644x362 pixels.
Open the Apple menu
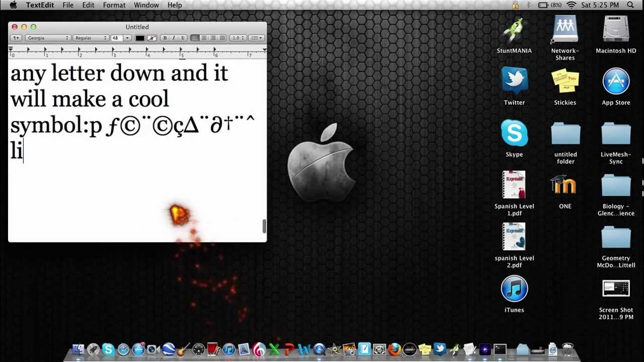13,5
